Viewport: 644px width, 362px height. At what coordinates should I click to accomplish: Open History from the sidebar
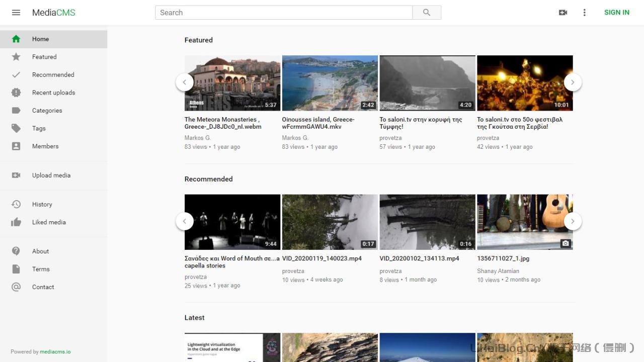coord(42,205)
